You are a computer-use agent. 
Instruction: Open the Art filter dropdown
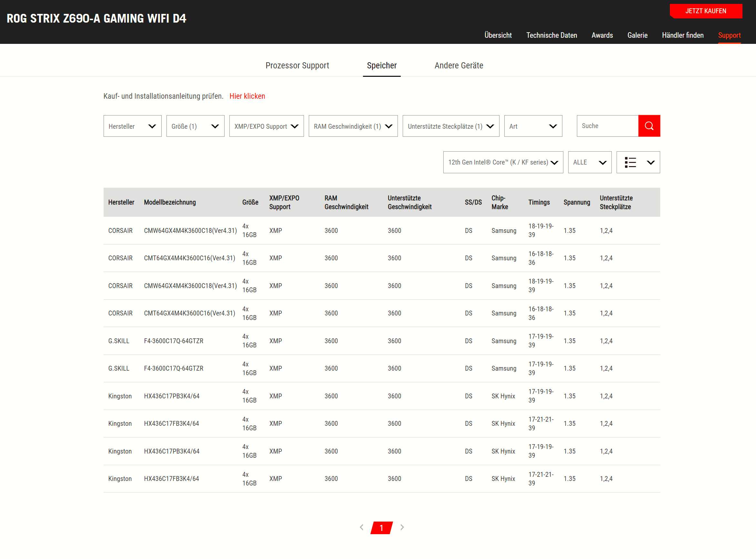(x=533, y=126)
